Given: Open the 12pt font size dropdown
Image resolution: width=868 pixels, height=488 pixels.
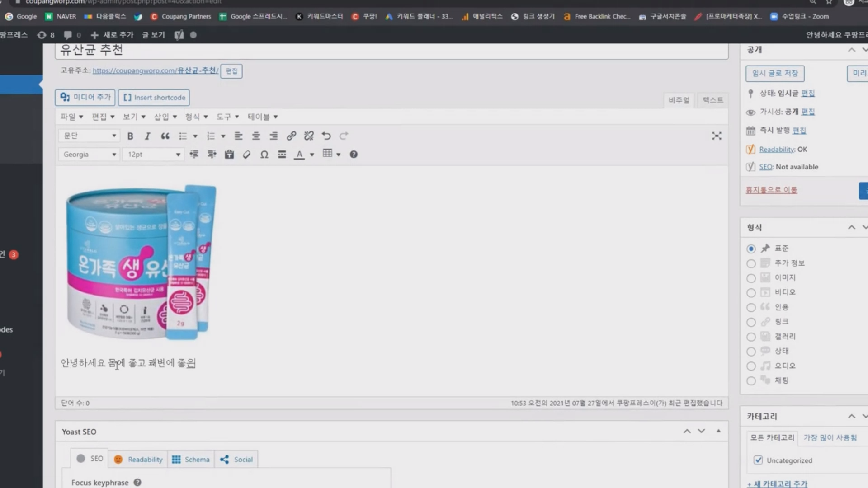Looking at the screenshot, I should [153, 155].
